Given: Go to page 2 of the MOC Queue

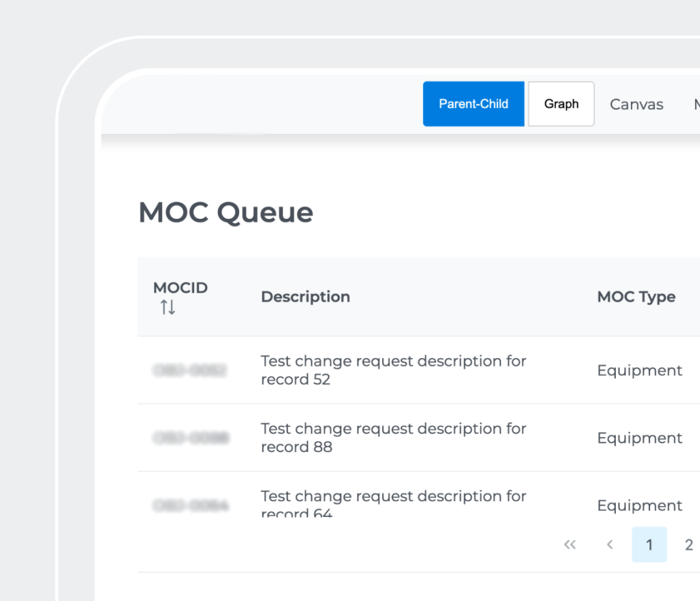Looking at the screenshot, I should coord(688,544).
